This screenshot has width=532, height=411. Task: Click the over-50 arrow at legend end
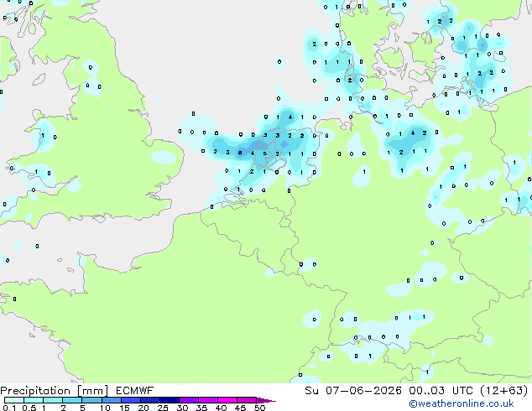pyautogui.click(x=266, y=400)
